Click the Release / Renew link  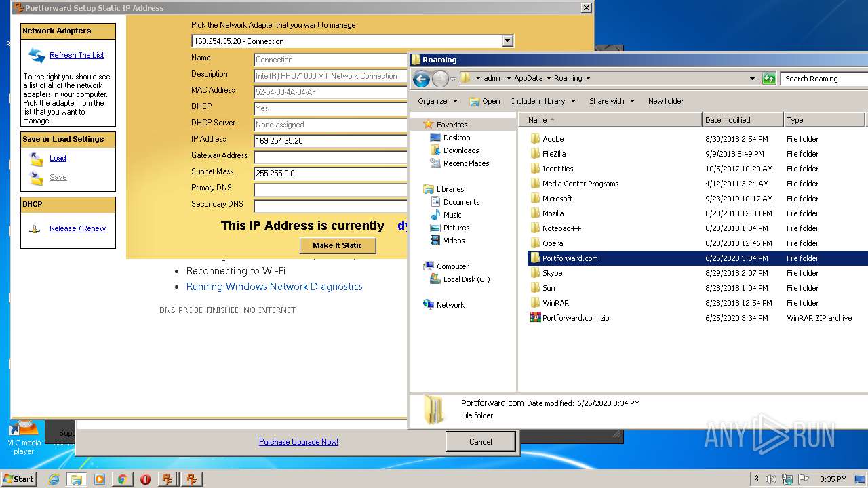point(77,228)
